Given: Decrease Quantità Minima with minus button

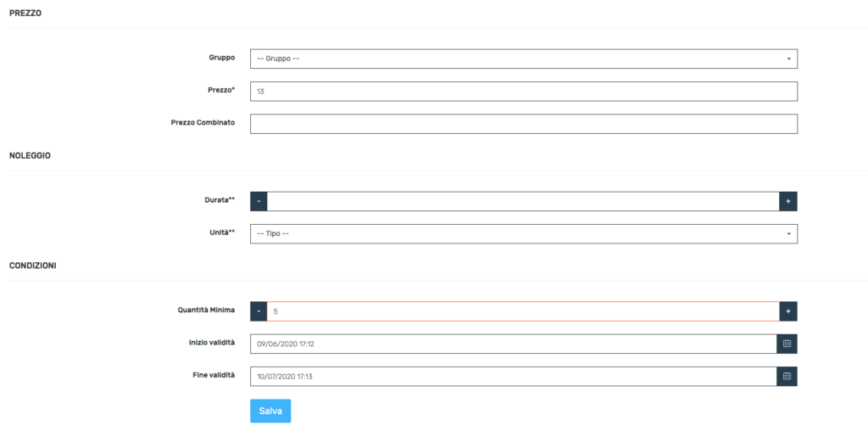Looking at the screenshot, I should point(259,311).
